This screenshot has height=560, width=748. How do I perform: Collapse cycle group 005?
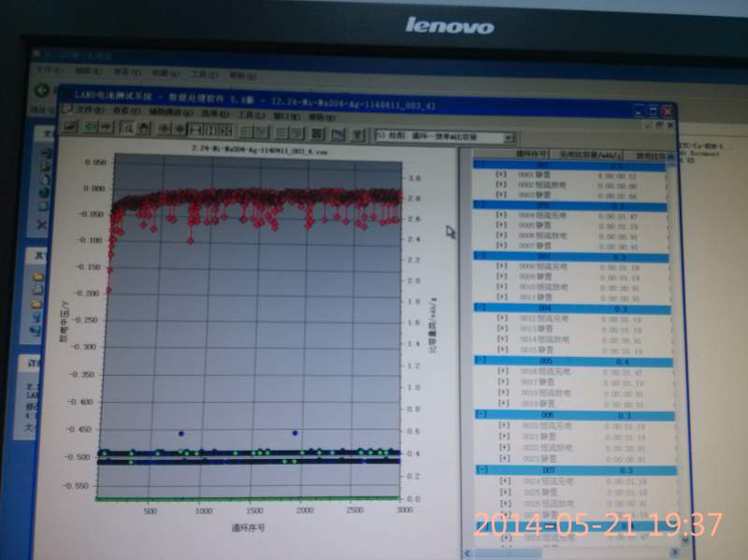[x=482, y=360]
